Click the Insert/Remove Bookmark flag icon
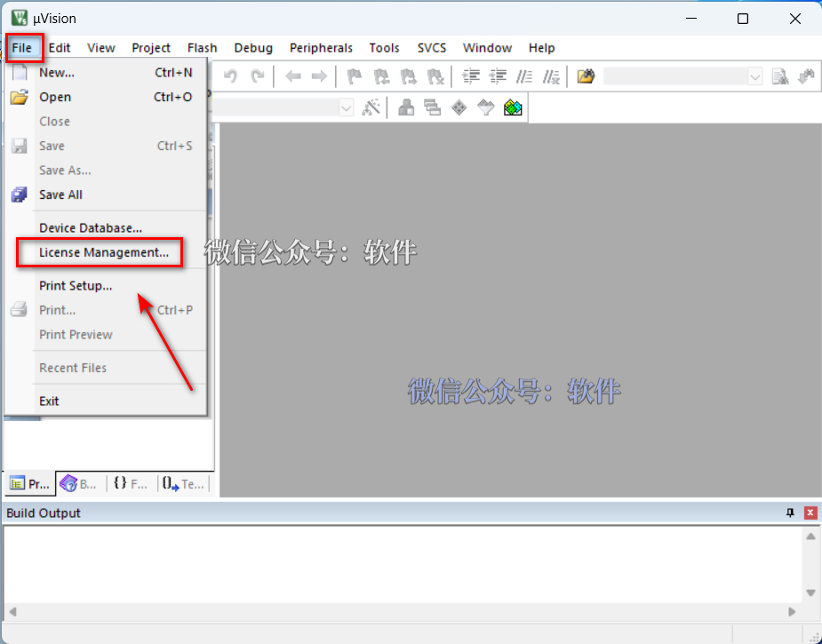This screenshot has width=822, height=644. pyautogui.click(x=355, y=76)
